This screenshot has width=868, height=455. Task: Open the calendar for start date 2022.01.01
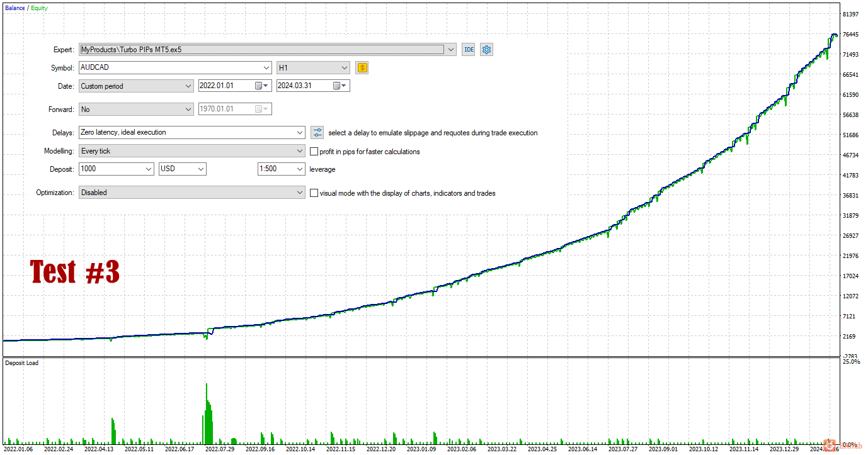click(263, 86)
